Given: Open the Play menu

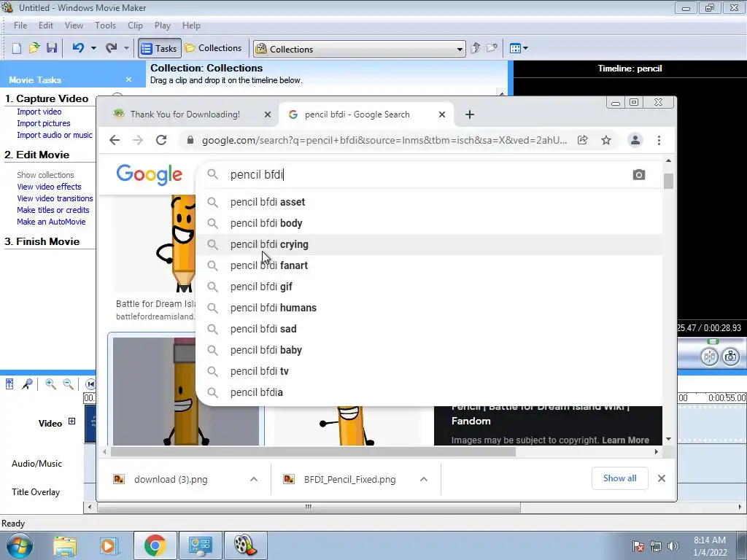Looking at the screenshot, I should (163, 26).
